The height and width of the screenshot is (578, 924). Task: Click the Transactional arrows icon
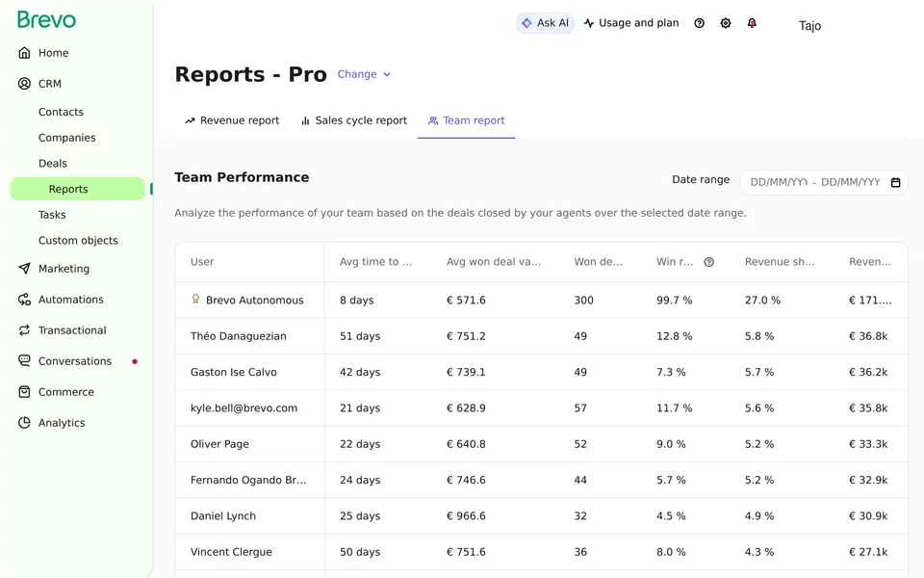click(x=24, y=330)
